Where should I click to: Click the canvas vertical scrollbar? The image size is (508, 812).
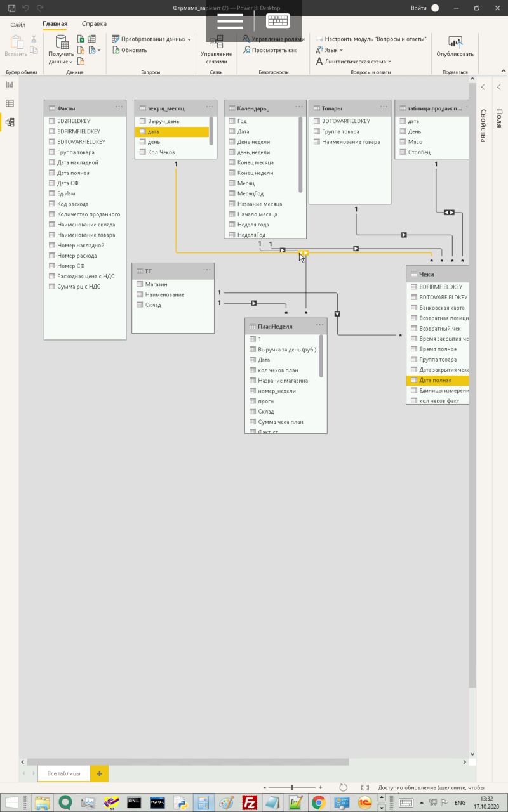pos(472,384)
